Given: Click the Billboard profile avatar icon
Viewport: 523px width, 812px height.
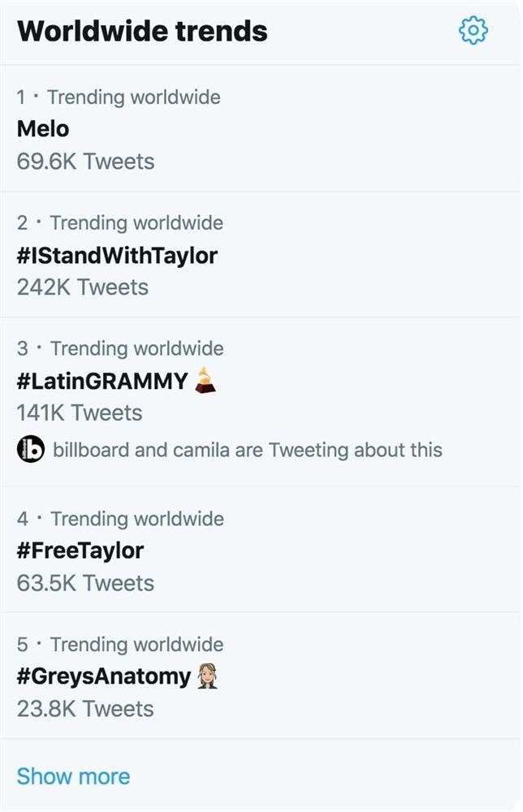Looking at the screenshot, I should (x=31, y=449).
